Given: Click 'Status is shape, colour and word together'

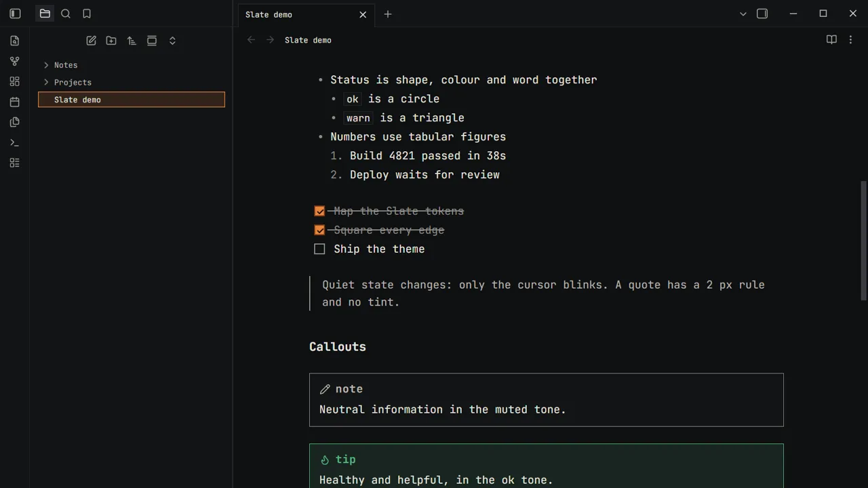Looking at the screenshot, I should click(x=464, y=80).
